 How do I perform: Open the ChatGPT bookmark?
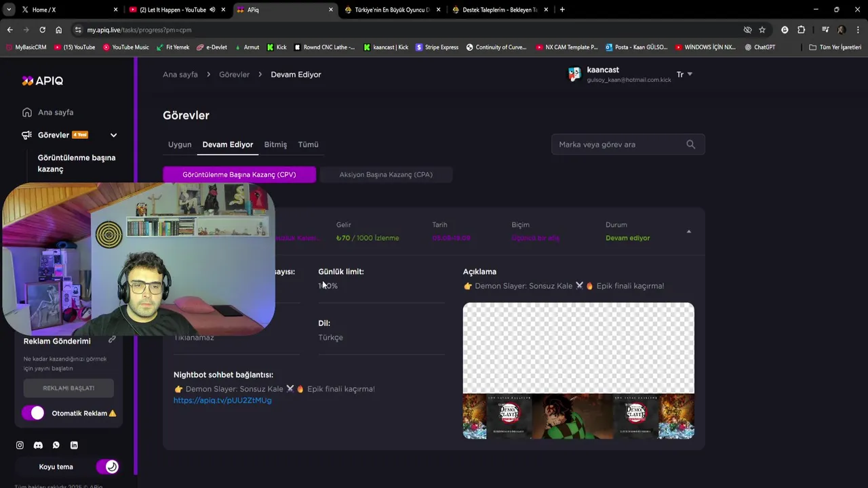[x=759, y=47]
